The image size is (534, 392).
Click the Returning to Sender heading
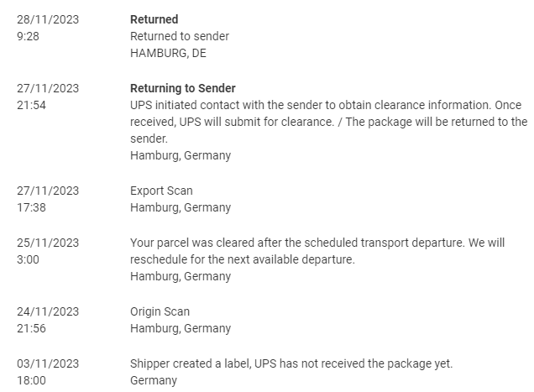[183, 88]
